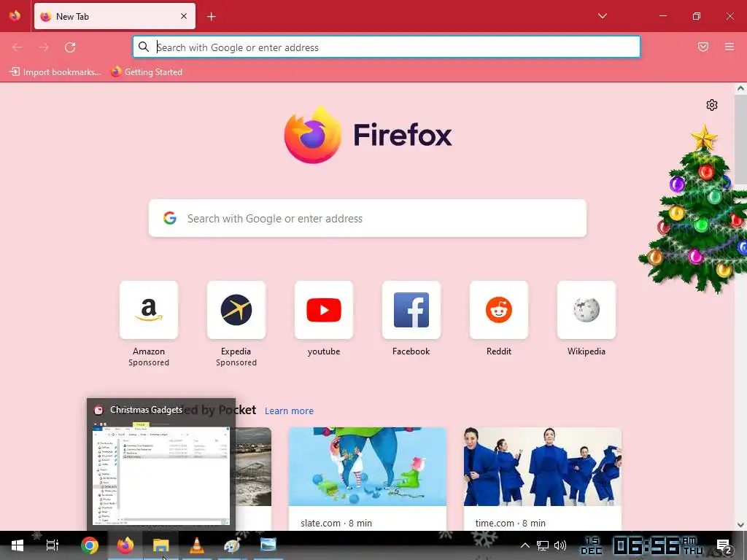Click page scrollbar up arrow

click(x=740, y=88)
